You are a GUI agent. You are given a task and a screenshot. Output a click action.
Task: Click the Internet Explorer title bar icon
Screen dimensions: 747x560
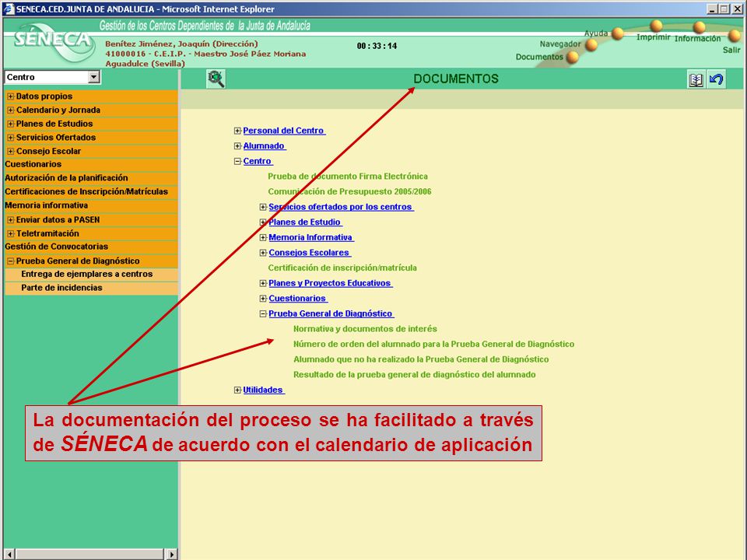pyautogui.click(x=9, y=9)
